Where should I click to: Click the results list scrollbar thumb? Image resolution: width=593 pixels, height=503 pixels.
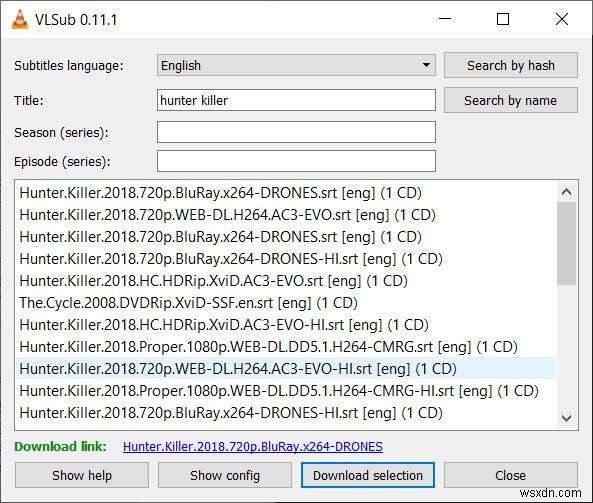click(566, 244)
